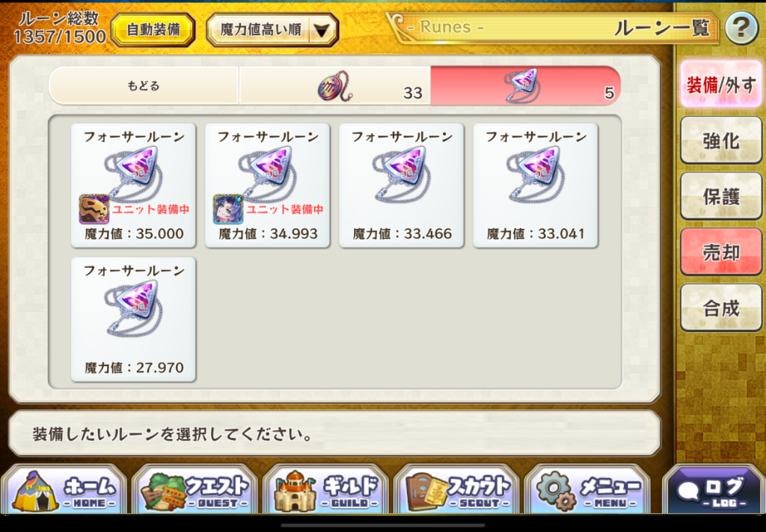Switch to round pendant rune tab showing 33

point(334,85)
